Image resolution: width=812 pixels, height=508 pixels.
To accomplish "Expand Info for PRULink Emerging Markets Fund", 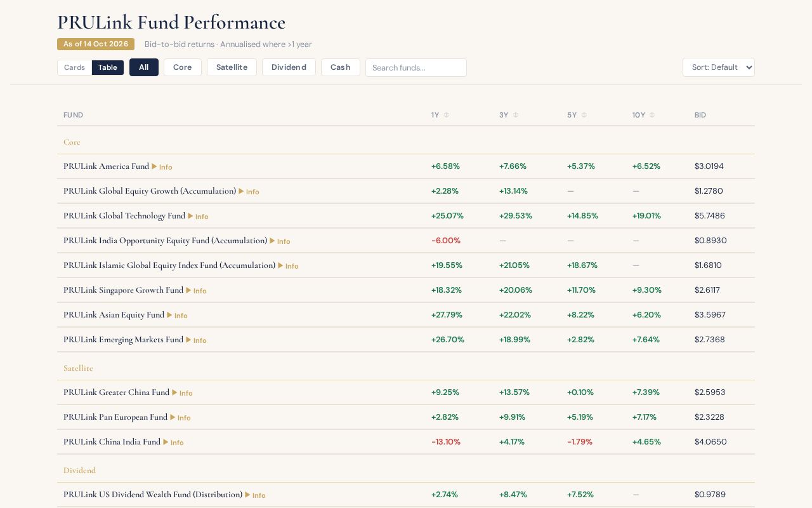I will point(196,340).
